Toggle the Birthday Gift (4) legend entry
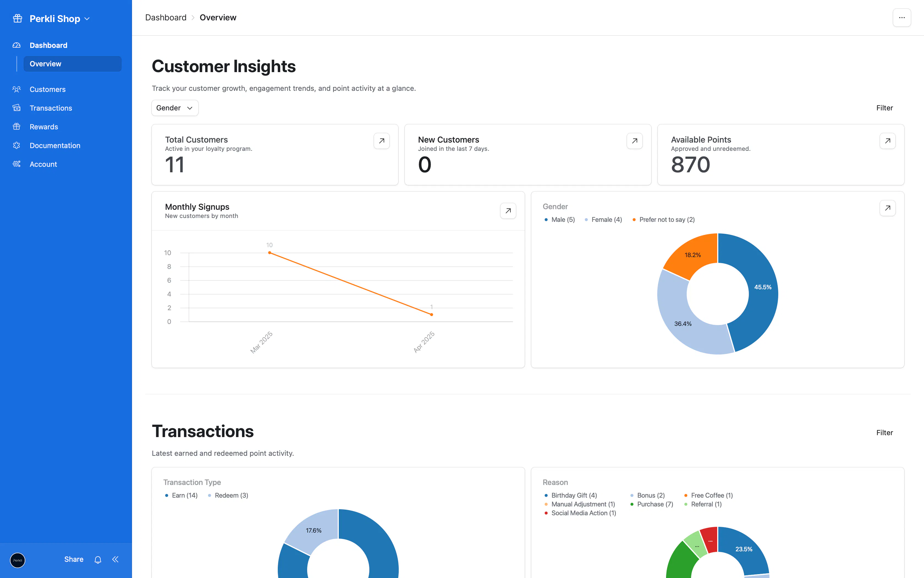 571,495
